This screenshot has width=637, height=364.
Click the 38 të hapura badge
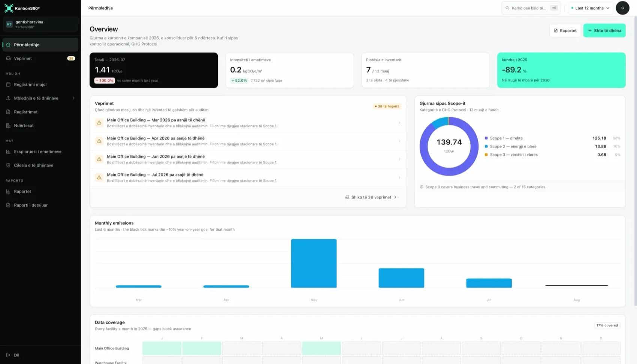click(x=387, y=106)
